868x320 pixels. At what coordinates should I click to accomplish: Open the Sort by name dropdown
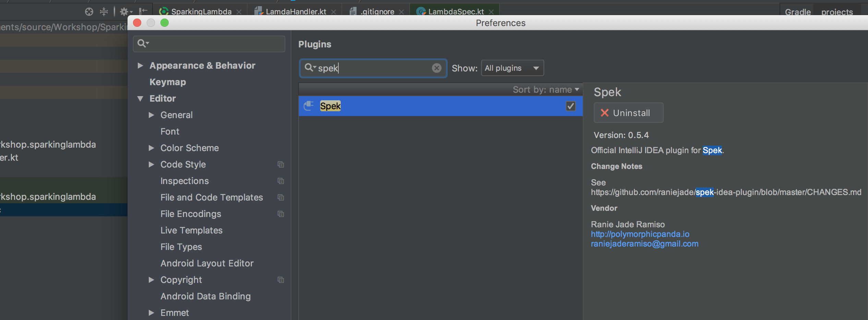coord(546,90)
